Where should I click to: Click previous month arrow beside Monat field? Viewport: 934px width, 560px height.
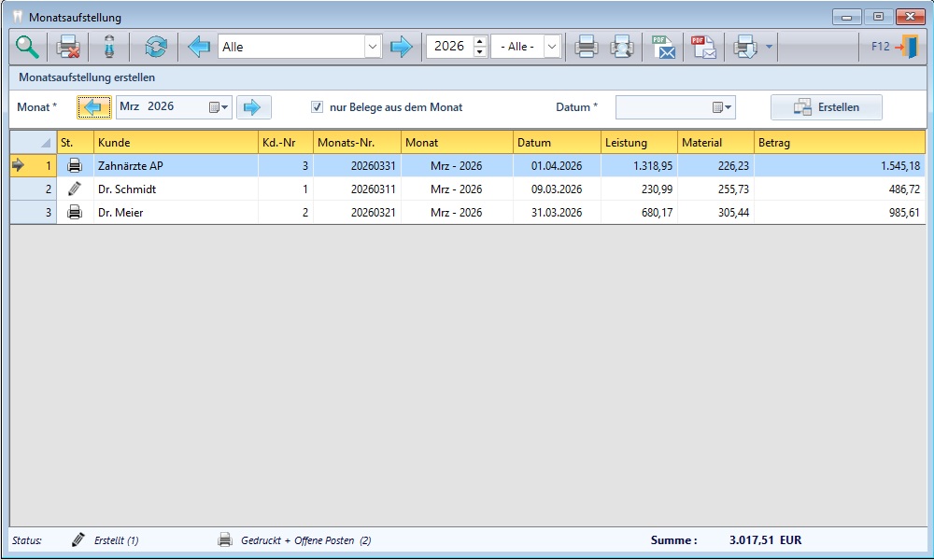93,107
